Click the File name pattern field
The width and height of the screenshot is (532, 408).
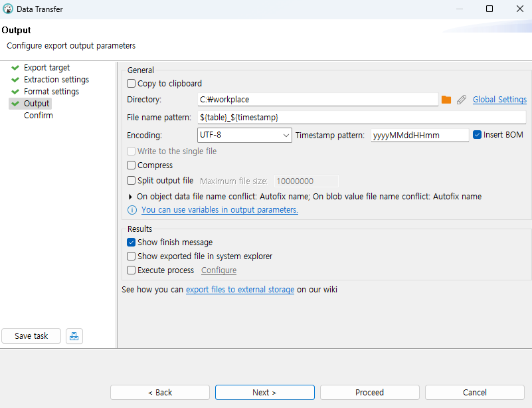click(361, 117)
